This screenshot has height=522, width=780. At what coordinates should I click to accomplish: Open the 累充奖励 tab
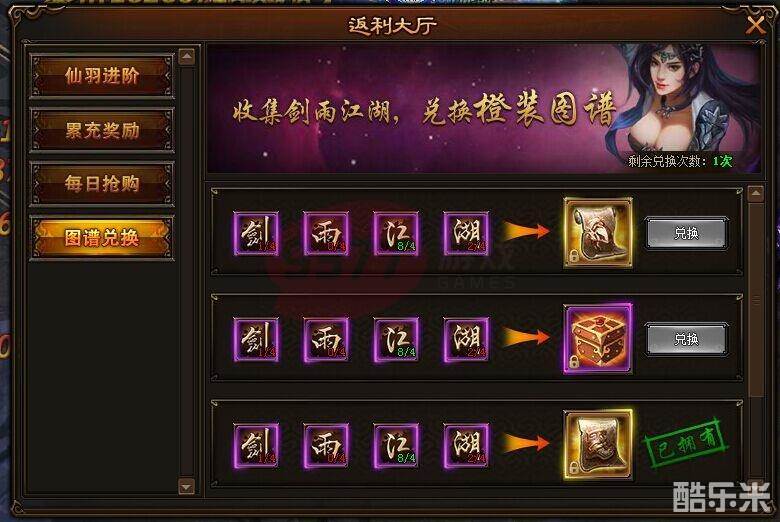(101, 130)
